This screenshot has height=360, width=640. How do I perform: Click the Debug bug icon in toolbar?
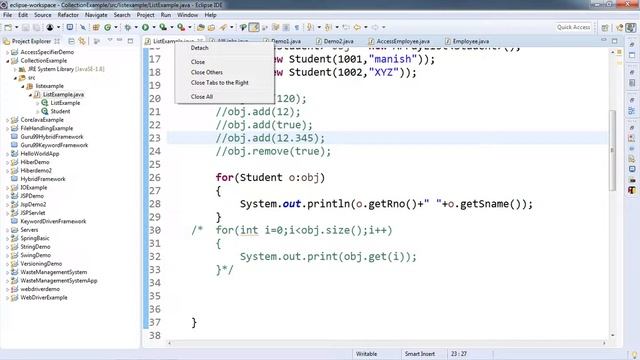click(128, 27)
